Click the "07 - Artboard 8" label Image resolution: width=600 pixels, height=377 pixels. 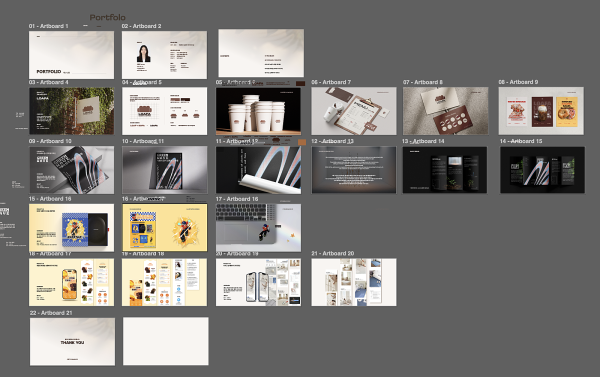point(423,82)
